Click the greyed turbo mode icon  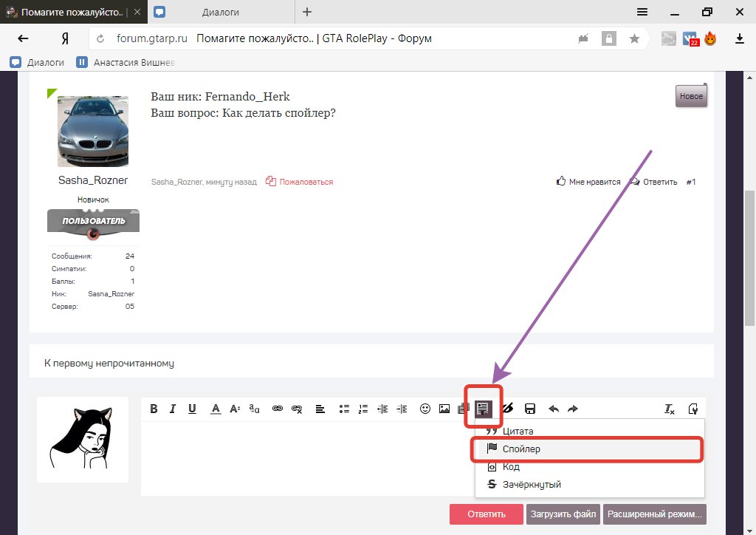(583, 38)
